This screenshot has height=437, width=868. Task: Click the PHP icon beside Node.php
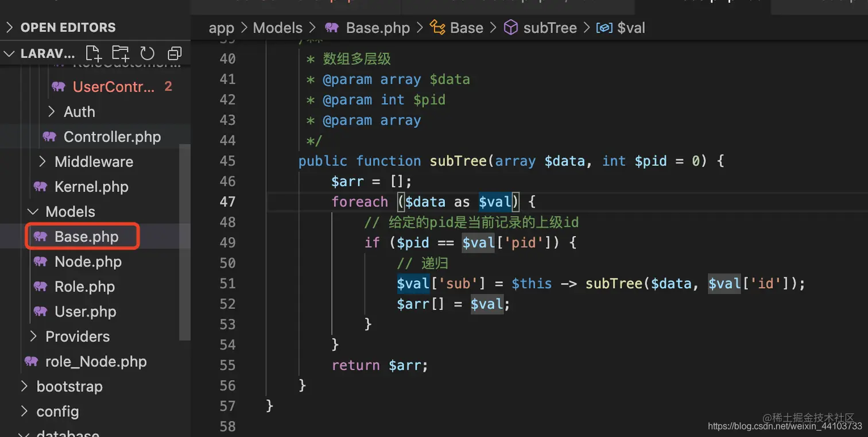pyautogui.click(x=40, y=262)
